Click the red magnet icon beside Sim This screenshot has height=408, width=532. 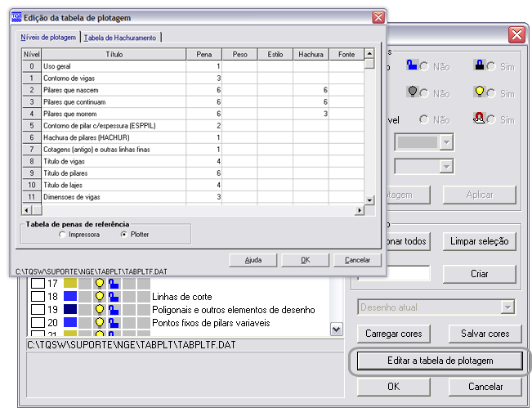(x=481, y=118)
